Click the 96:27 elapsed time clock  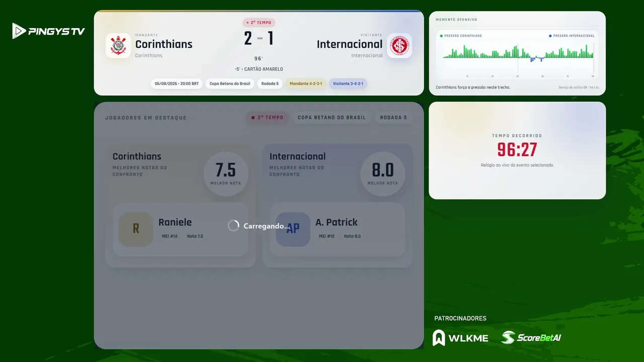tap(517, 149)
